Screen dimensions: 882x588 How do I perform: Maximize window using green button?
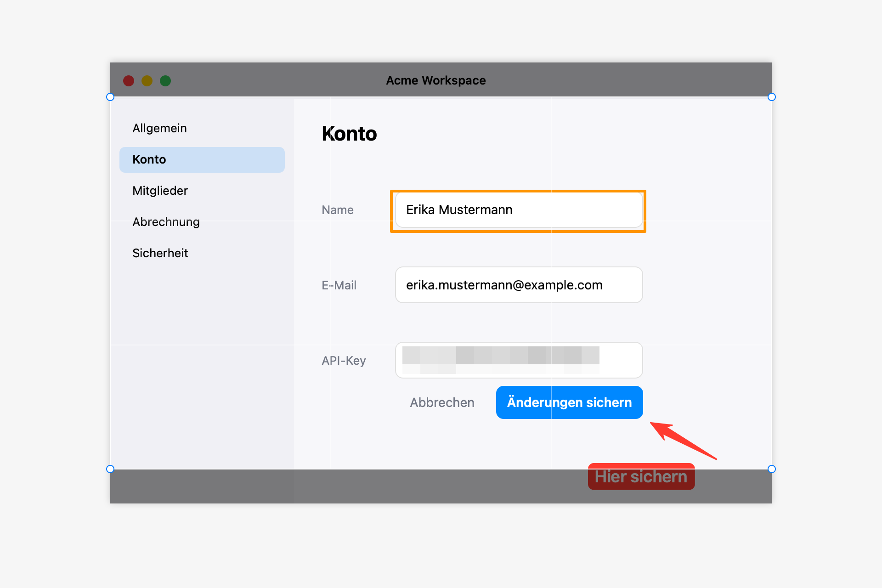[165, 81]
